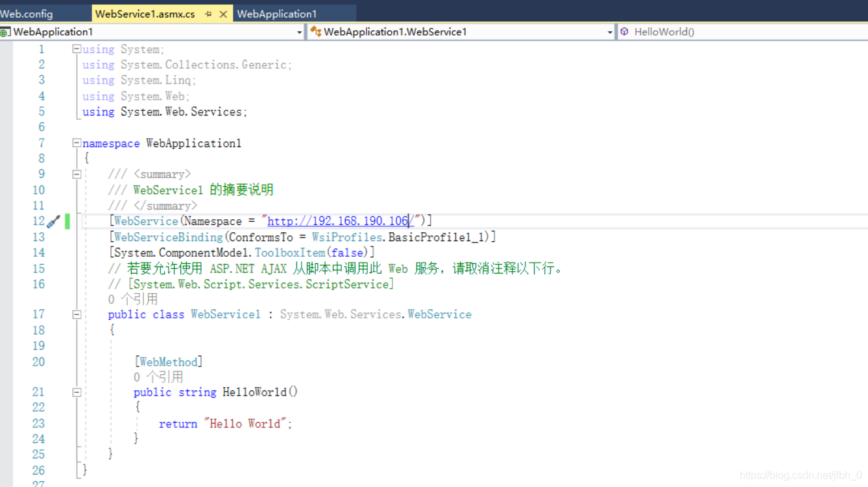The width and height of the screenshot is (868, 487).
Task: Click the "Hello World" string literal
Action: click(245, 423)
